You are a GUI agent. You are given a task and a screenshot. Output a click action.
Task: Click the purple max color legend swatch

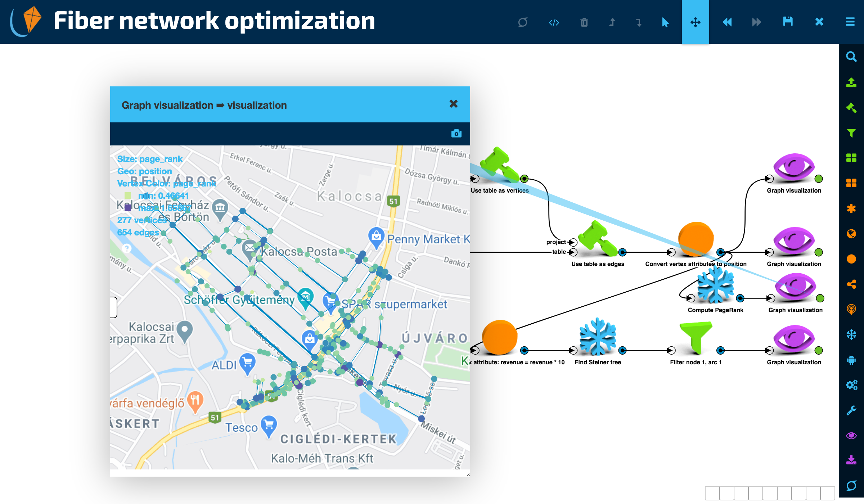128,208
